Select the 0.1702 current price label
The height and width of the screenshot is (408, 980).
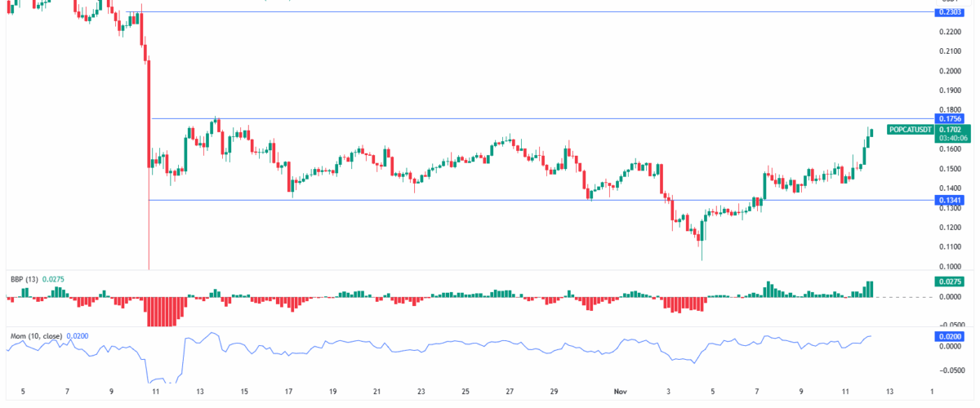click(950, 129)
